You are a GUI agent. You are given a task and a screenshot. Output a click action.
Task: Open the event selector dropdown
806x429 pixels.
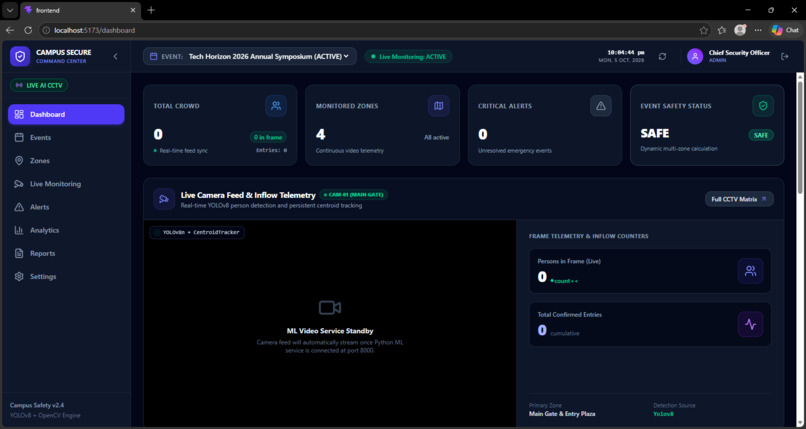pos(250,57)
